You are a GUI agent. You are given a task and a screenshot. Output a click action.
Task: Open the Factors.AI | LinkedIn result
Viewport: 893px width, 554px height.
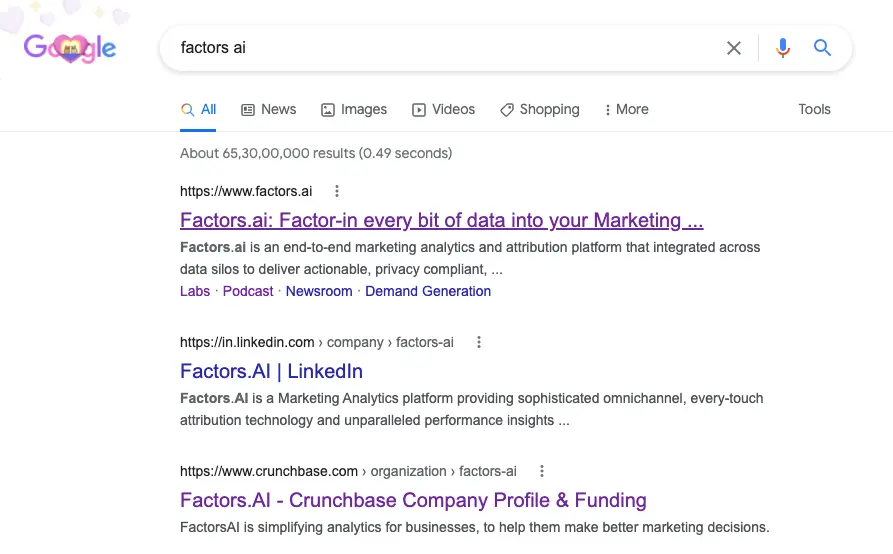(x=271, y=371)
